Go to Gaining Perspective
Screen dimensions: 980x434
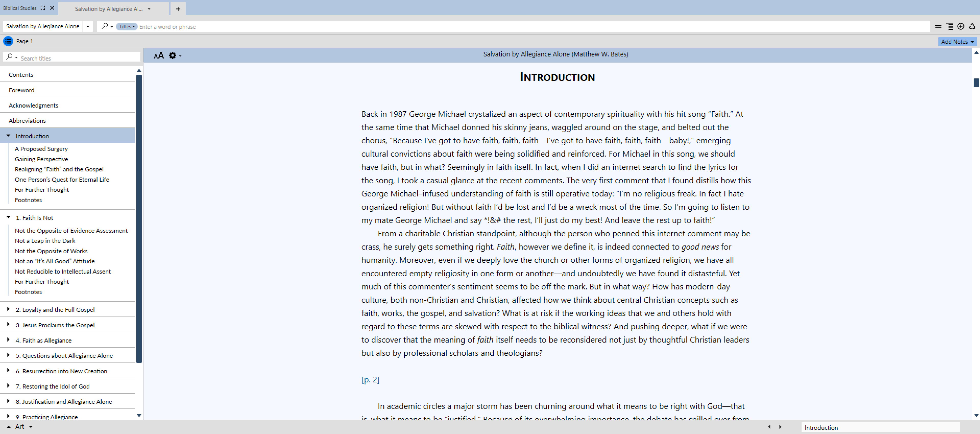pyautogui.click(x=41, y=159)
